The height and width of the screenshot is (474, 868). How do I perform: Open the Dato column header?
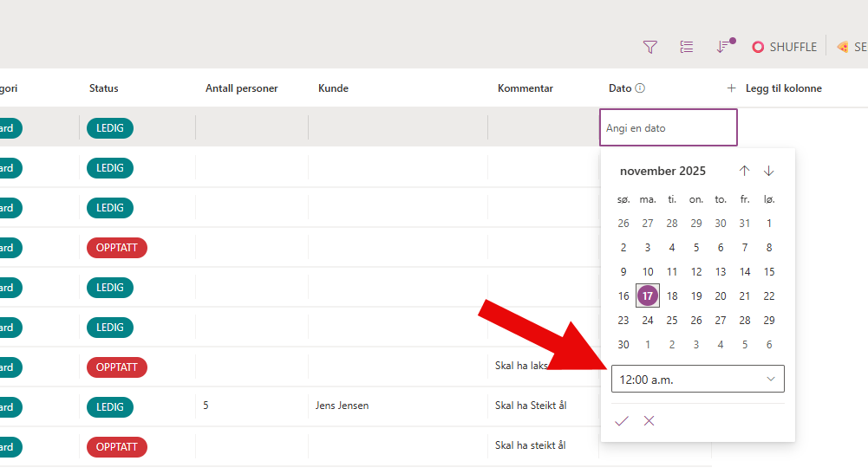pyautogui.click(x=620, y=88)
